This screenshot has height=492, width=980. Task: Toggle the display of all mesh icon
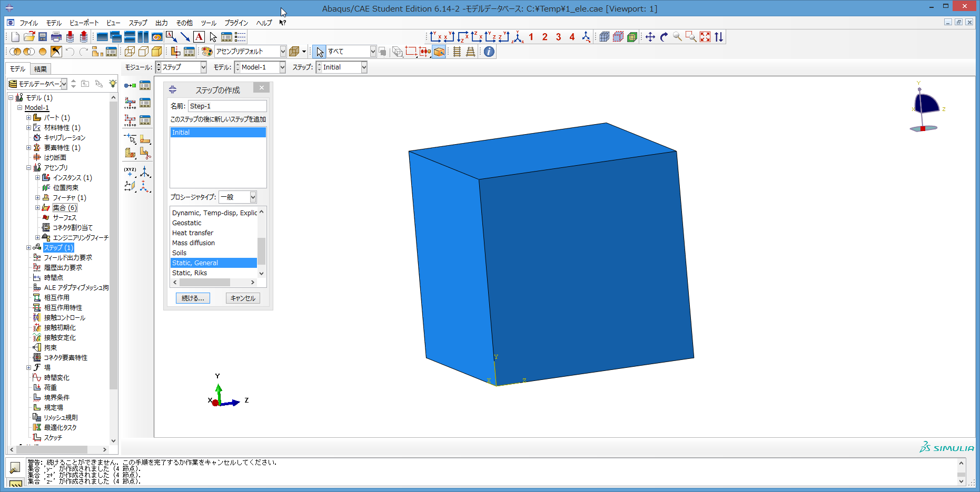click(605, 37)
